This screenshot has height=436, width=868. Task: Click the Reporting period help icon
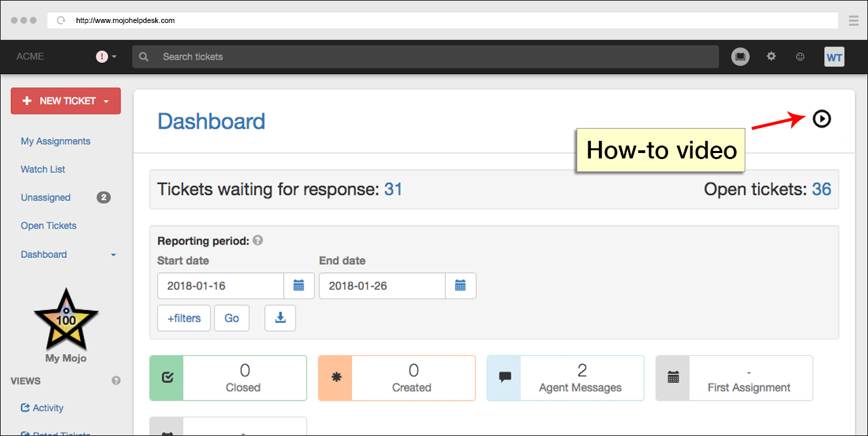258,240
